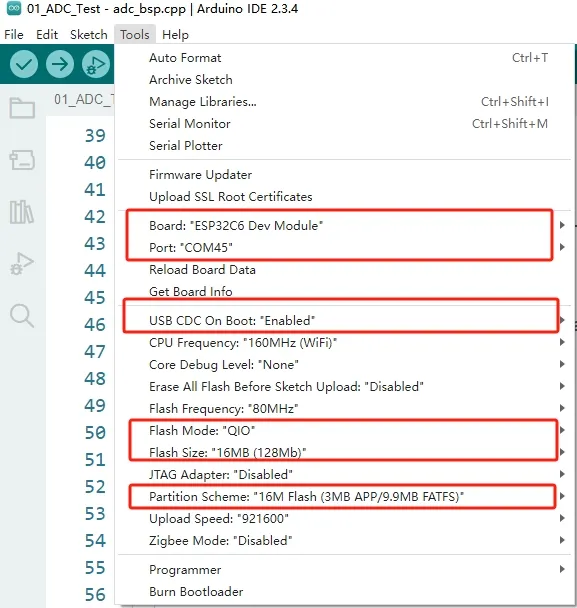This screenshot has width=577, height=608.
Task: Open the Sketch menu
Action: (89, 35)
